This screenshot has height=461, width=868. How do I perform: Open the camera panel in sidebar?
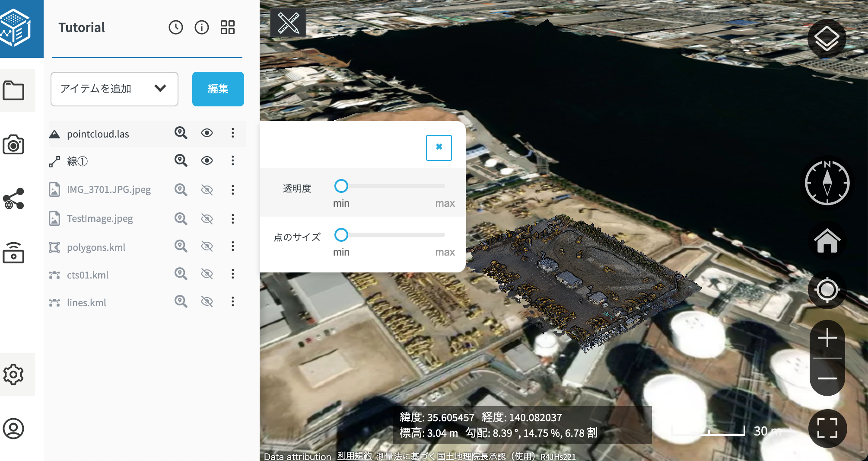click(x=13, y=145)
